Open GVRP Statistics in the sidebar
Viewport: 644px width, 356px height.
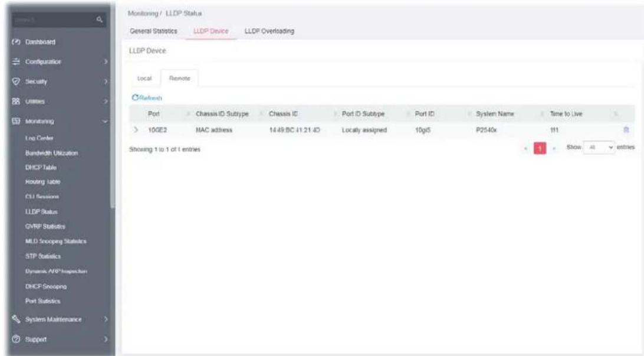(x=45, y=227)
